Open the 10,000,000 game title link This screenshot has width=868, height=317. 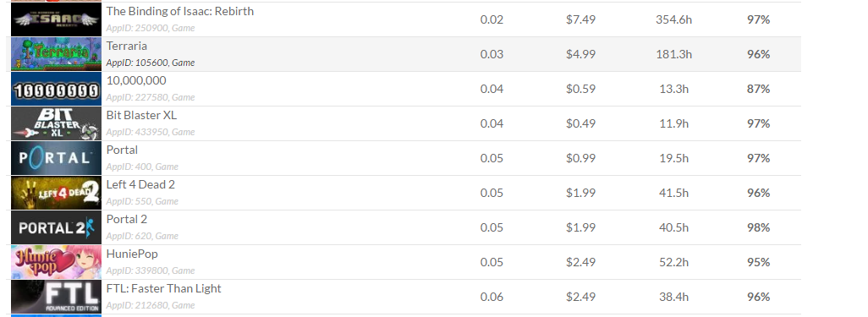point(136,81)
